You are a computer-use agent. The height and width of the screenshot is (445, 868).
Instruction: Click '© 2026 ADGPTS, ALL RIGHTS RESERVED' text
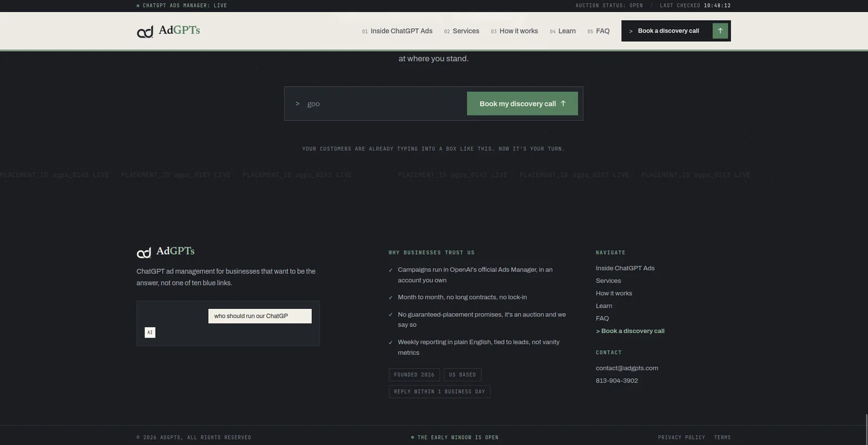point(194,437)
